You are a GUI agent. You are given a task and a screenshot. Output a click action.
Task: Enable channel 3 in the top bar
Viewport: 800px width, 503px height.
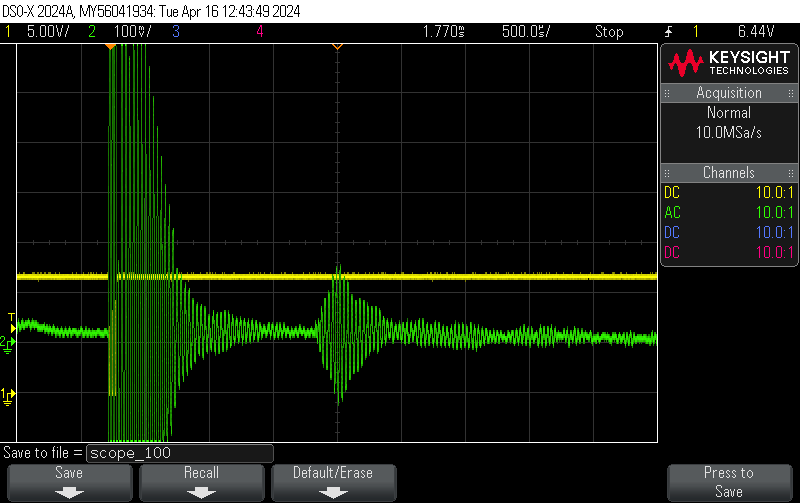coord(176,32)
